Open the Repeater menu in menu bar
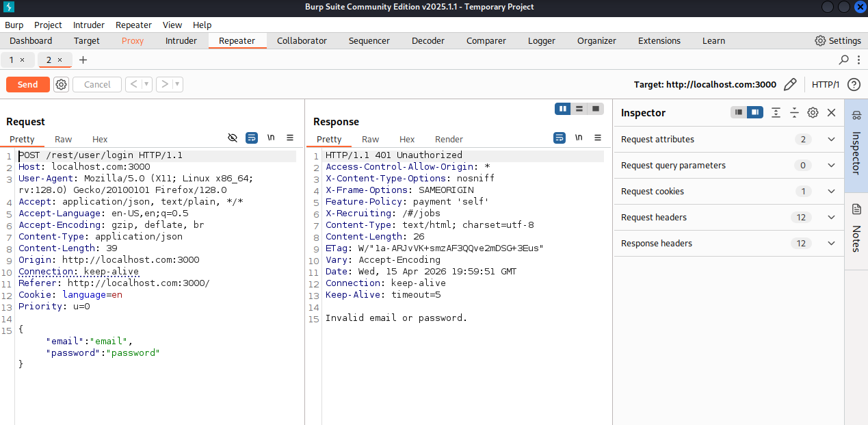 click(x=133, y=25)
